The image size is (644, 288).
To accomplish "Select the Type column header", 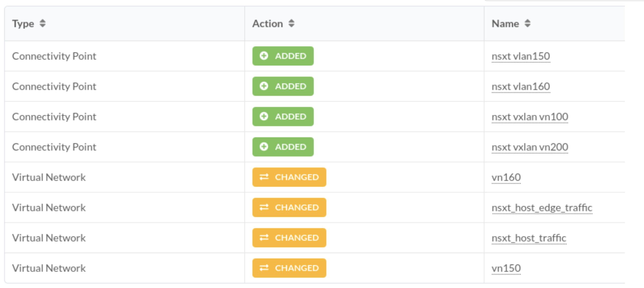I will pos(23,24).
